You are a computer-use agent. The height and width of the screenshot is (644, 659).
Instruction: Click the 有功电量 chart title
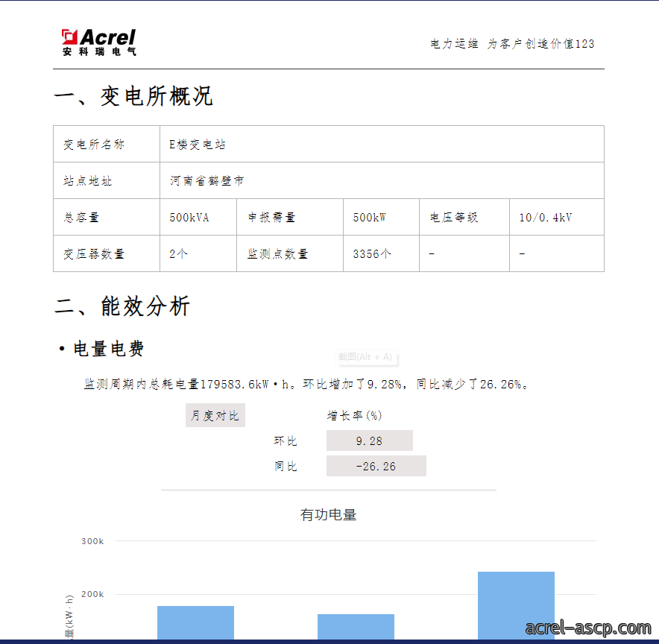[x=328, y=514]
